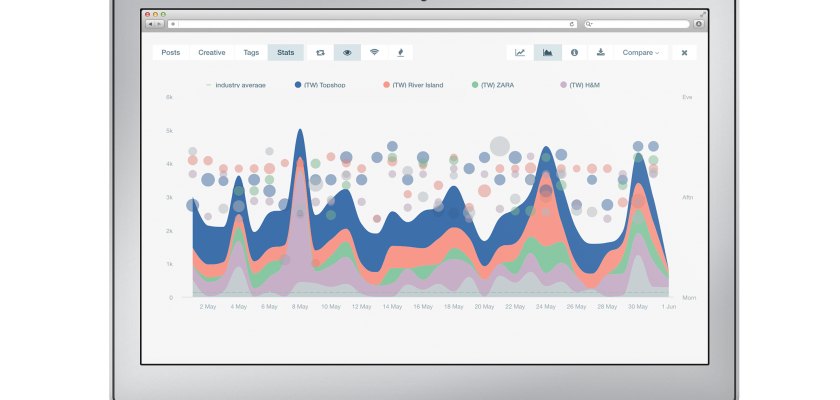
Task: Open the Posts tab
Action: point(171,52)
